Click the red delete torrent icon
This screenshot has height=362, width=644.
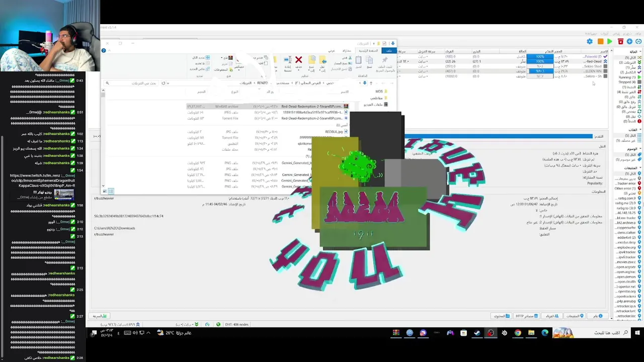(x=620, y=42)
